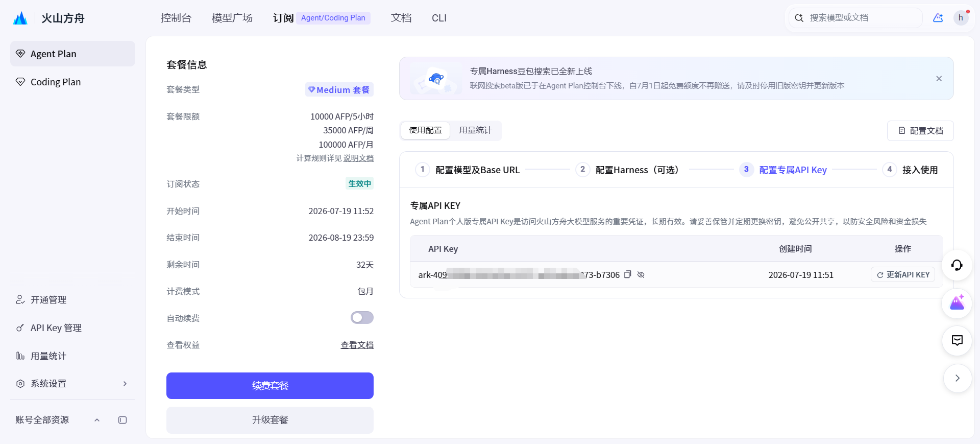
Task: Open API Key 管理 page
Action: (72, 328)
